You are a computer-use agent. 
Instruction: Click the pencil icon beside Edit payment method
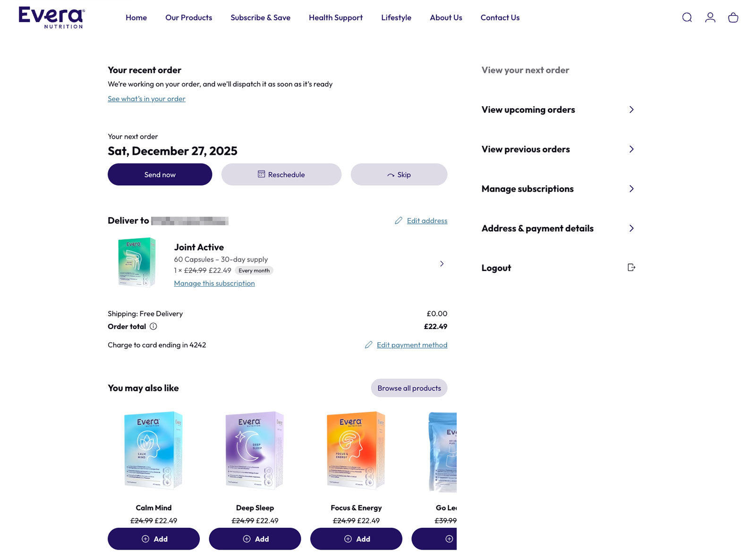point(369,345)
